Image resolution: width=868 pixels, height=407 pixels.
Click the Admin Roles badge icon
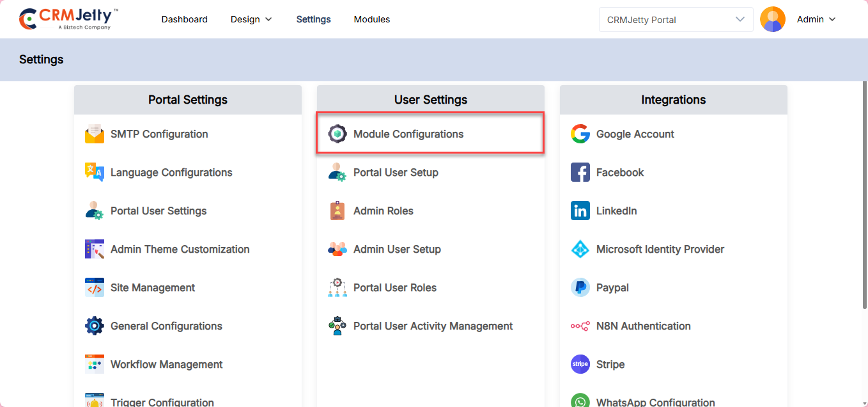pyautogui.click(x=337, y=211)
